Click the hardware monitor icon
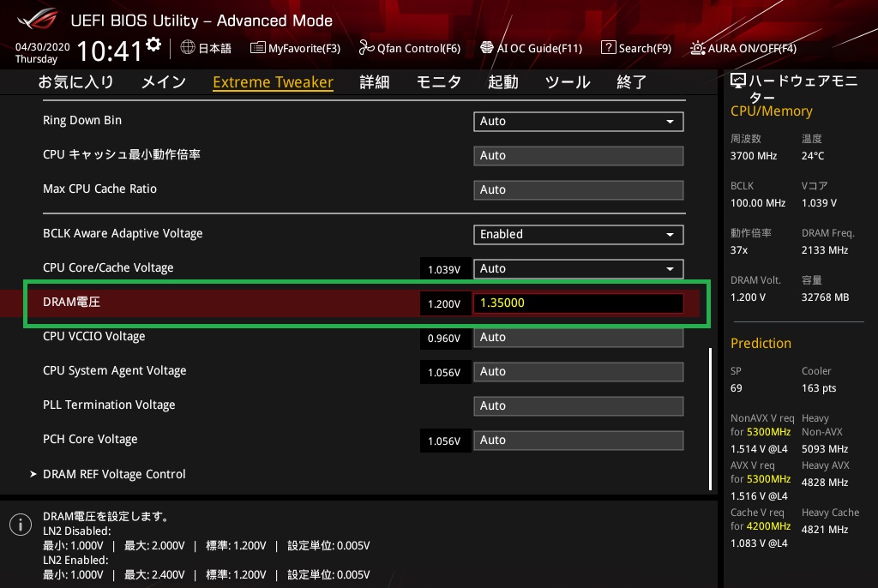The height and width of the screenshot is (588, 878). point(738,81)
